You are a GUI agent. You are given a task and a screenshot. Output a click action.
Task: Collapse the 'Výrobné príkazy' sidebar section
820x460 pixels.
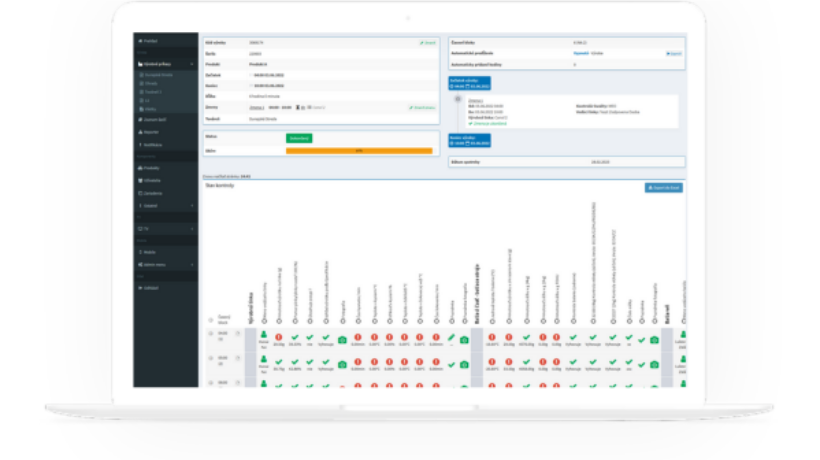pos(192,63)
